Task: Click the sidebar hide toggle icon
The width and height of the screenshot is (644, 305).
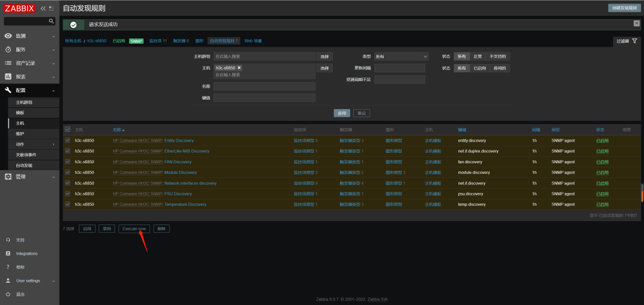Action: (51, 8)
